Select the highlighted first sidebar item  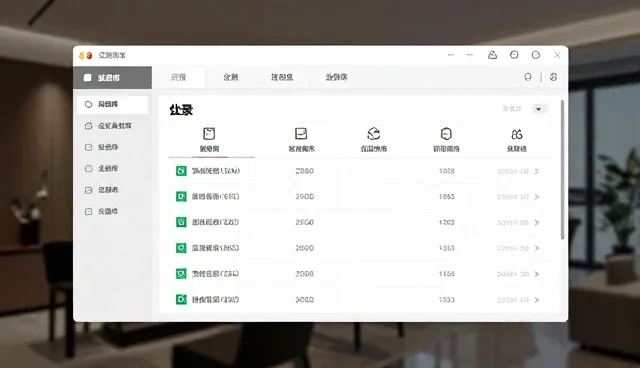coord(113,104)
